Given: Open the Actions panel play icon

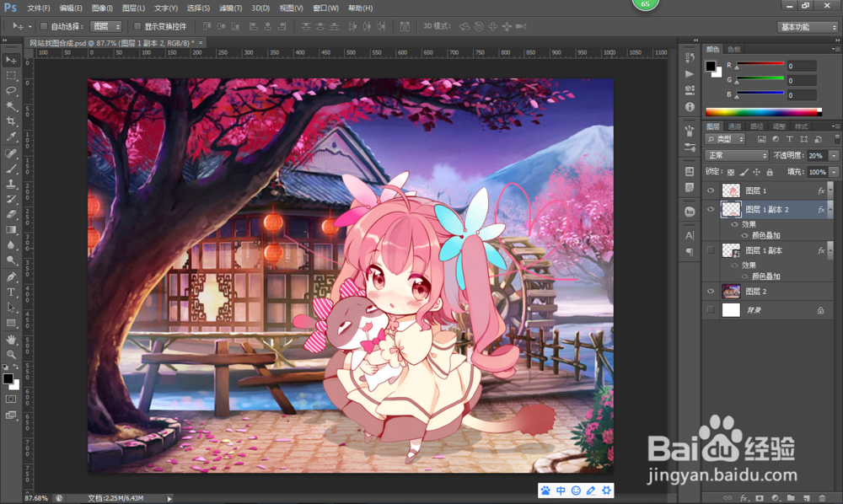Looking at the screenshot, I should (690, 73).
